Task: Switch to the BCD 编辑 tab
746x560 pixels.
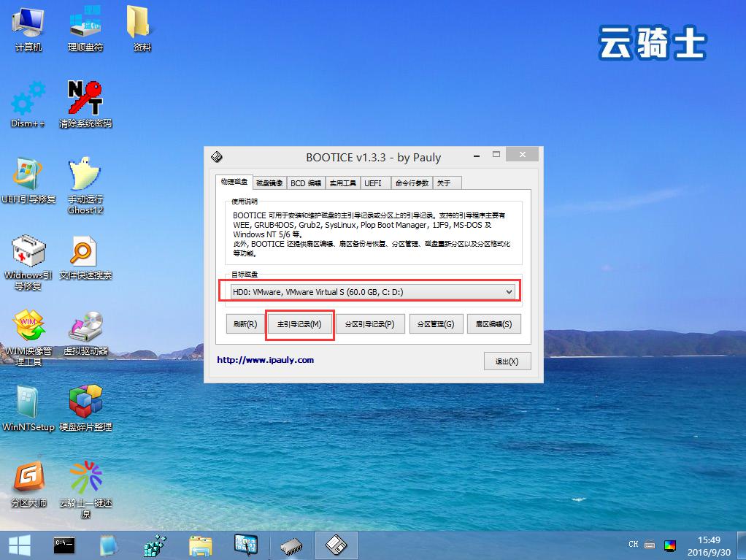Action: coord(305,183)
